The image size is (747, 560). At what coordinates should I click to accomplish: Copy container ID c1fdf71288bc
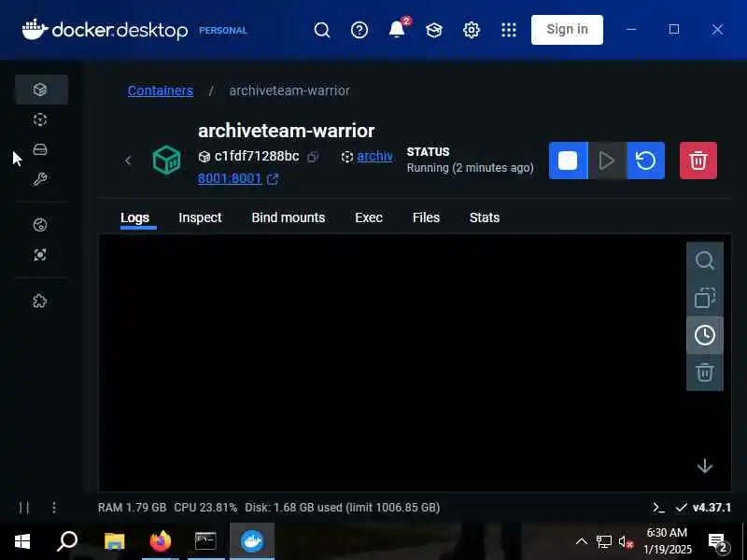(x=313, y=157)
